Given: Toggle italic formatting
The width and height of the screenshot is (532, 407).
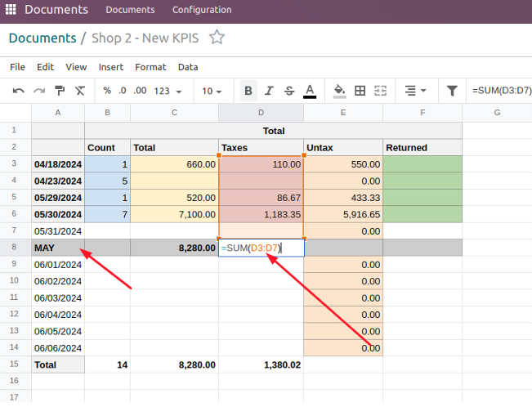Looking at the screenshot, I should pyautogui.click(x=269, y=91).
